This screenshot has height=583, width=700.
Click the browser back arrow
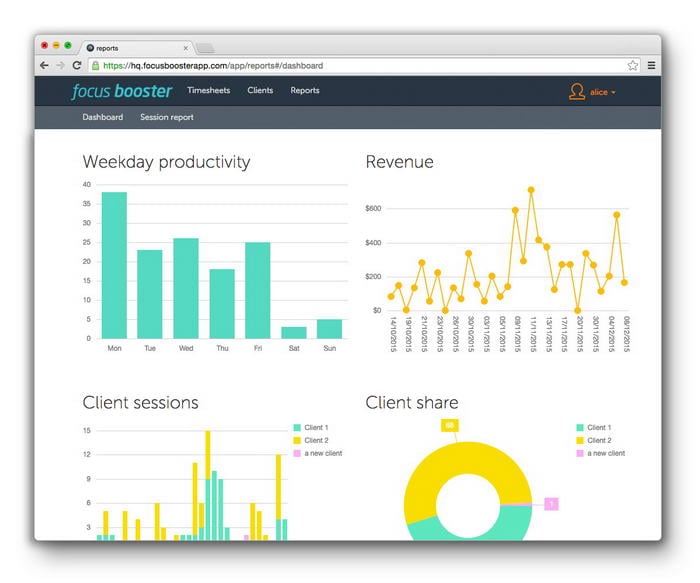point(44,66)
